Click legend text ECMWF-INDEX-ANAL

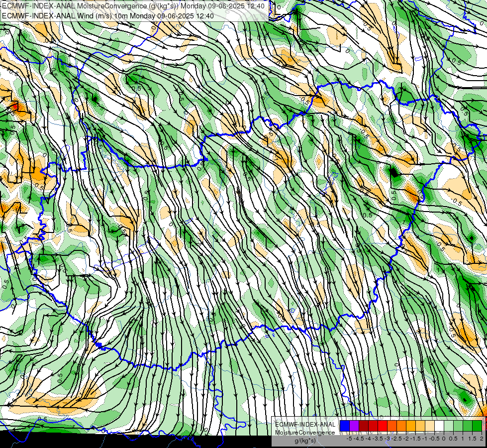[305, 425]
